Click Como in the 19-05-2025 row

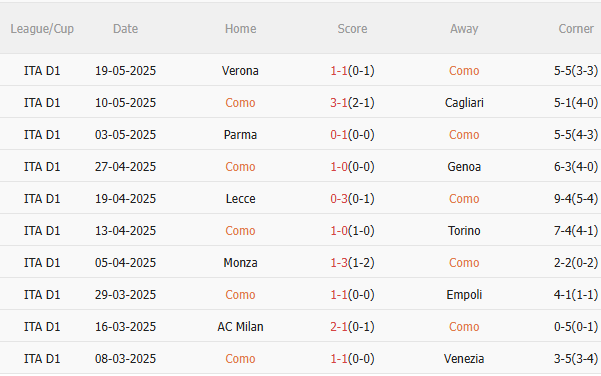[464, 71]
